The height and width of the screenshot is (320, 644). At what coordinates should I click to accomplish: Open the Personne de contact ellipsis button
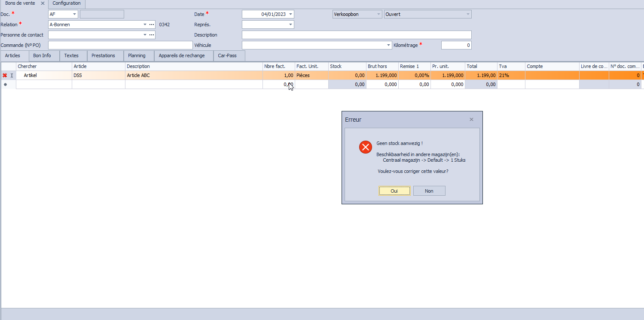pyautogui.click(x=152, y=35)
